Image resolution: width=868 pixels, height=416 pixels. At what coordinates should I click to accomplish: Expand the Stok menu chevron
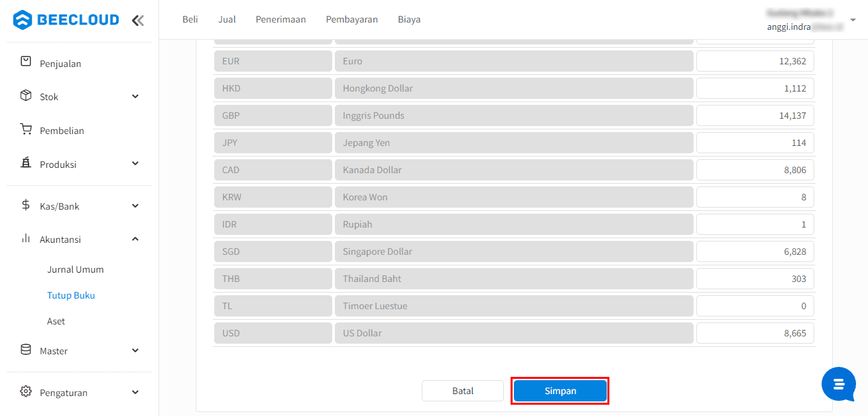point(135,96)
